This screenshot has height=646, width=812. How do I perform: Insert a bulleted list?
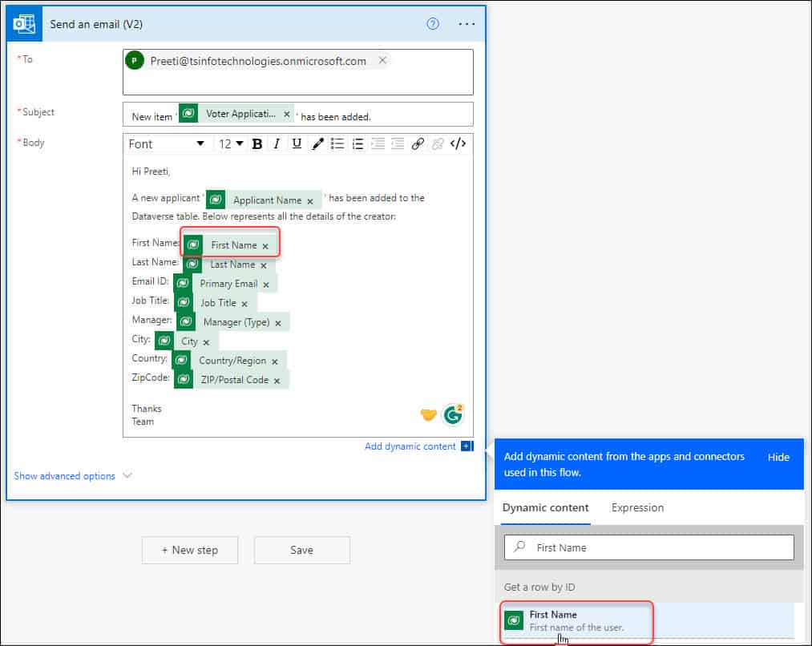337,144
